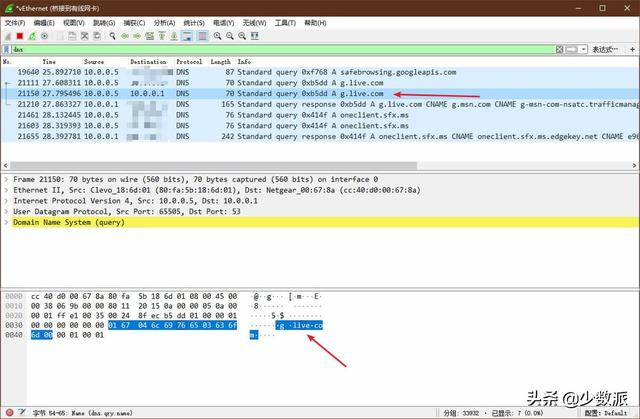Stop capturing packets with red square icon
This screenshot has width=640, height=419.
(x=20, y=36)
